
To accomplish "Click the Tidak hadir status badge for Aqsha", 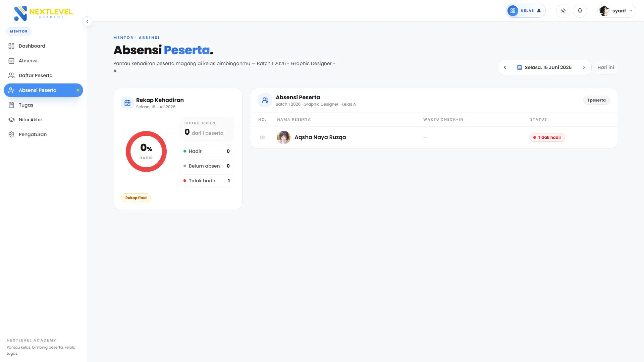I will pos(547,137).
